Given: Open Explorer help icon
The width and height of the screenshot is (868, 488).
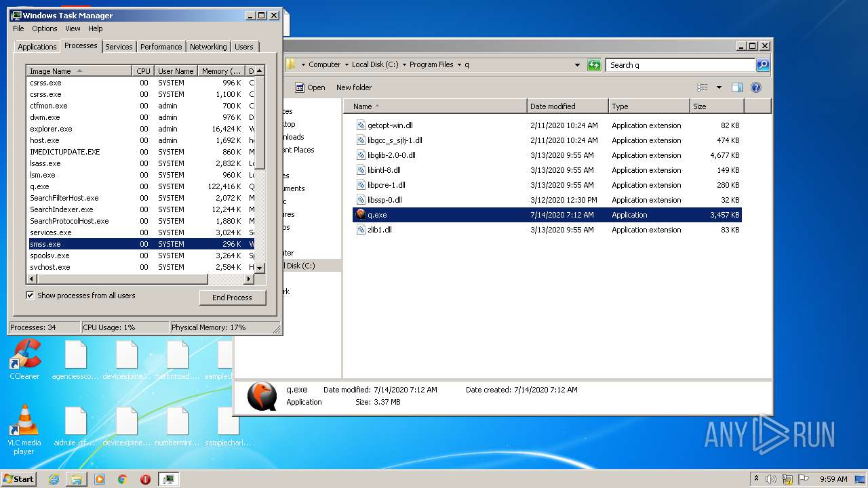Looking at the screenshot, I should 756,87.
